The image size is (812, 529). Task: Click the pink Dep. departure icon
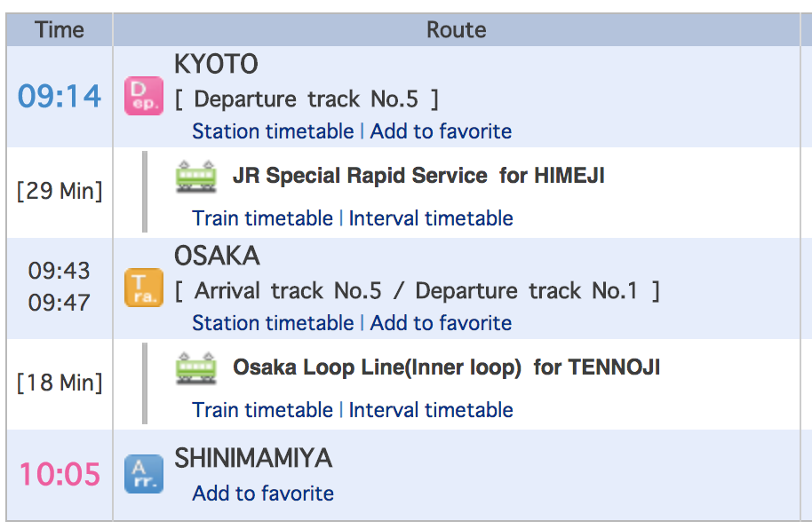click(144, 96)
